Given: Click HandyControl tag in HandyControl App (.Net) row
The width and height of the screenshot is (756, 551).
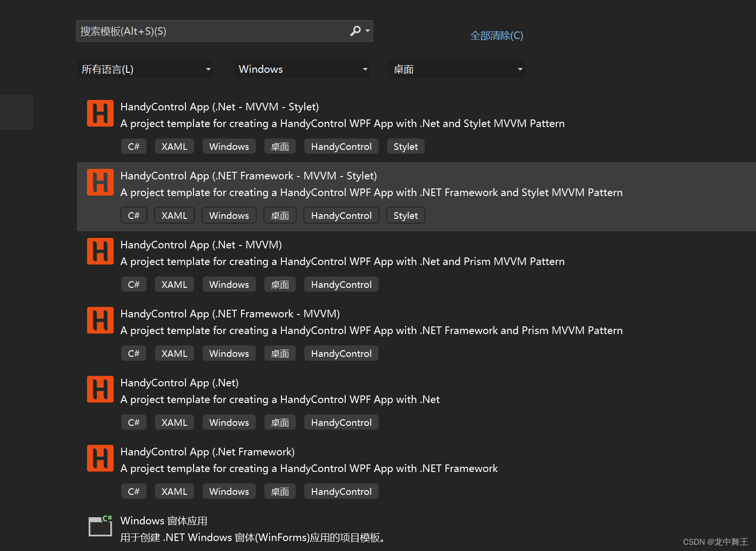Looking at the screenshot, I should (x=341, y=423).
